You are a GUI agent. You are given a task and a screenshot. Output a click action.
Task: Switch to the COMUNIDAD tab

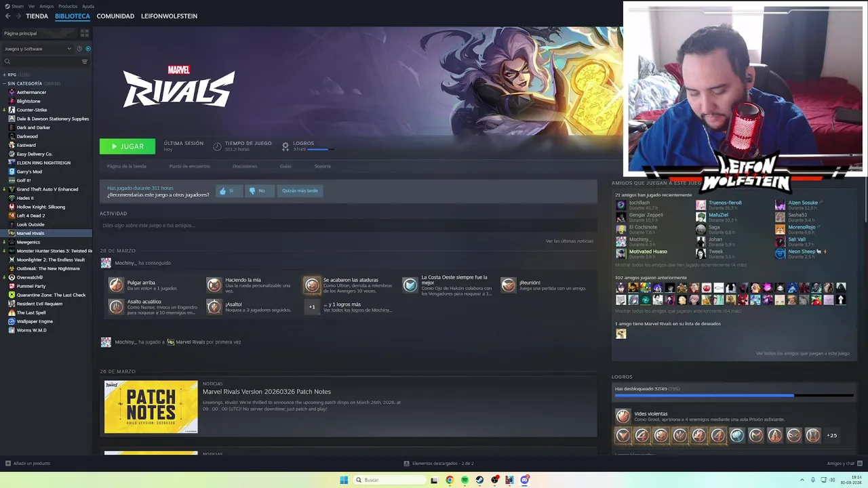[x=115, y=16]
